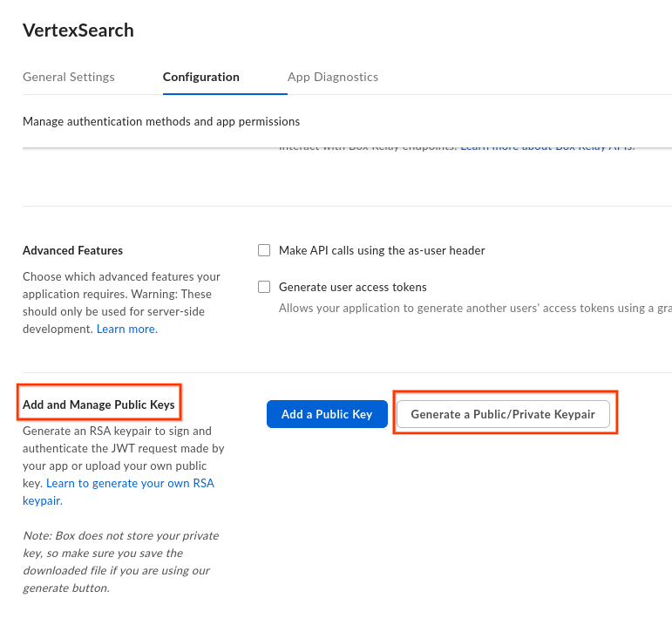Click the "Generate user access tokens" label text

tap(352, 287)
